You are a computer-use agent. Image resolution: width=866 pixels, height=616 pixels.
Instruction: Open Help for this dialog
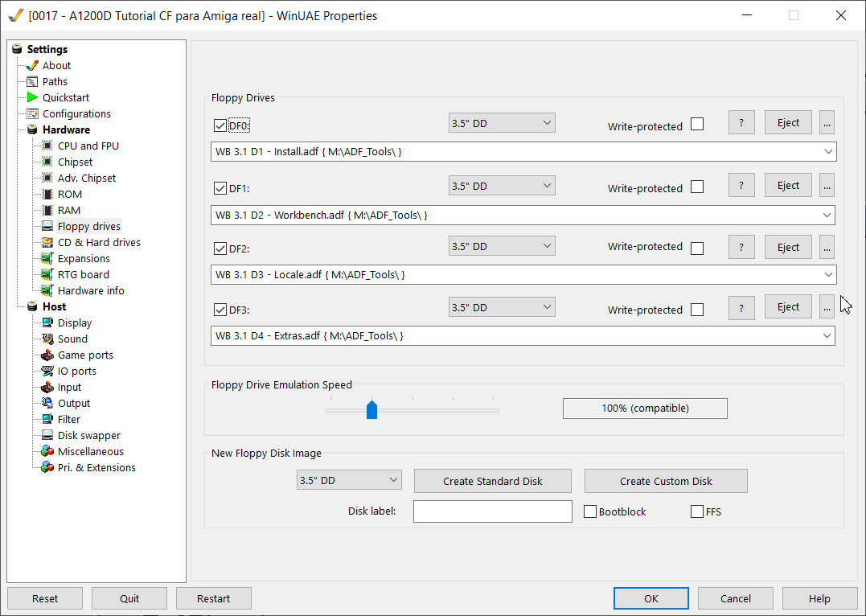819,598
